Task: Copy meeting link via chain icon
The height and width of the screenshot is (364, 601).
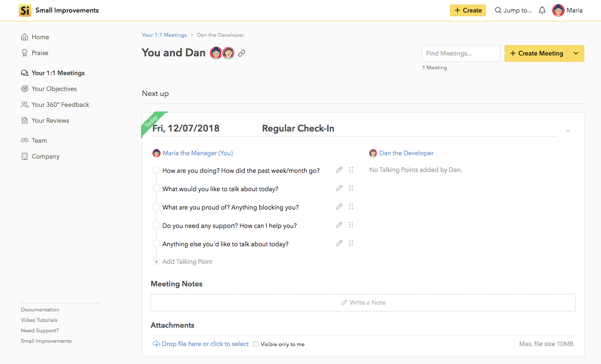Action: tap(242, 53)
